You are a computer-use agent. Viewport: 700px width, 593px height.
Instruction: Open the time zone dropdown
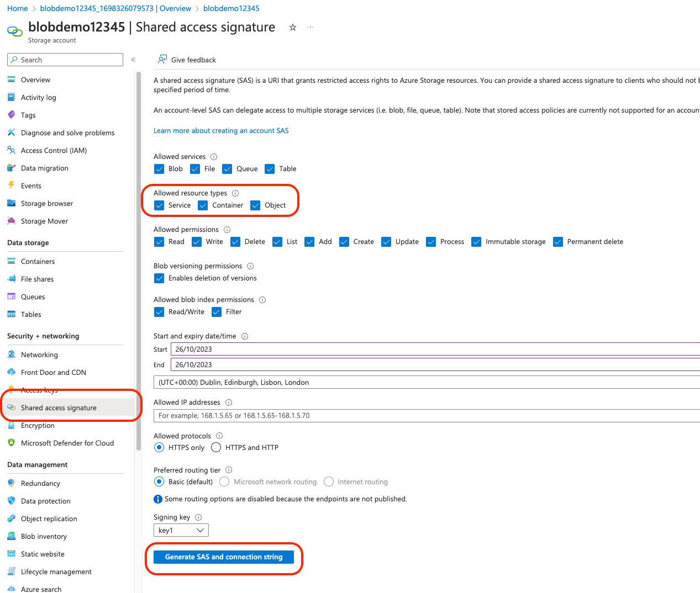425,382
